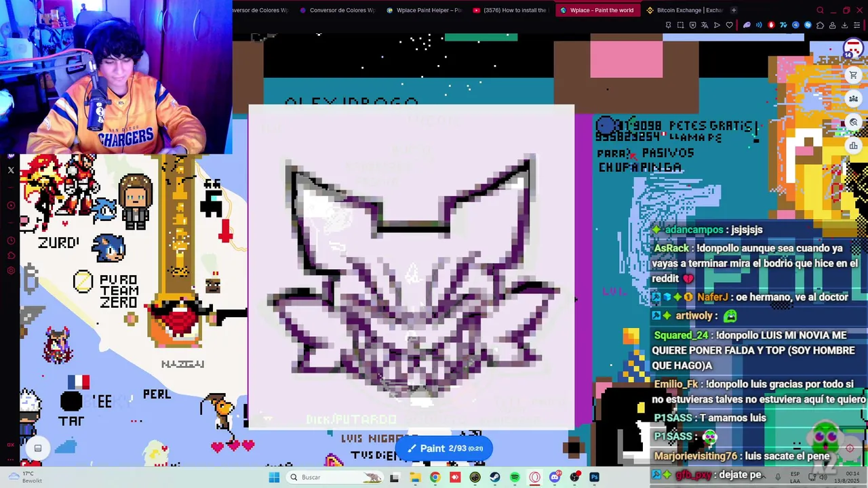Open settings gear in Opera sidebar
This screenshot has height=488, width=868.
point(11,270)
